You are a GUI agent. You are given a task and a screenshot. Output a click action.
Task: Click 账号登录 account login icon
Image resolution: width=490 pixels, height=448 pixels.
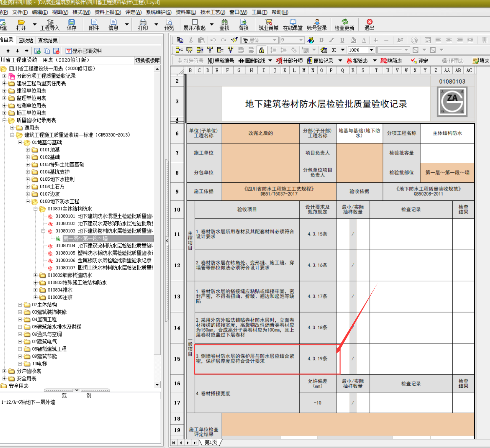point(317,22)
